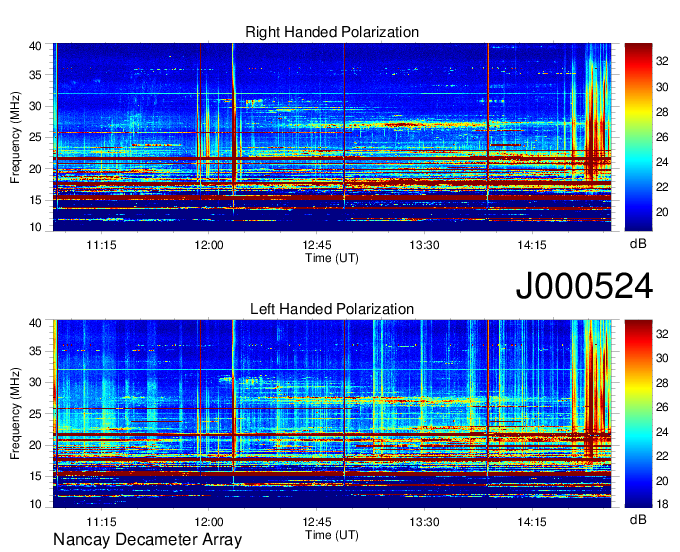The width and height of the screenshot is (680, 552).
Task: Click the lower dB colorbar gradient
Action: point(638,414)
